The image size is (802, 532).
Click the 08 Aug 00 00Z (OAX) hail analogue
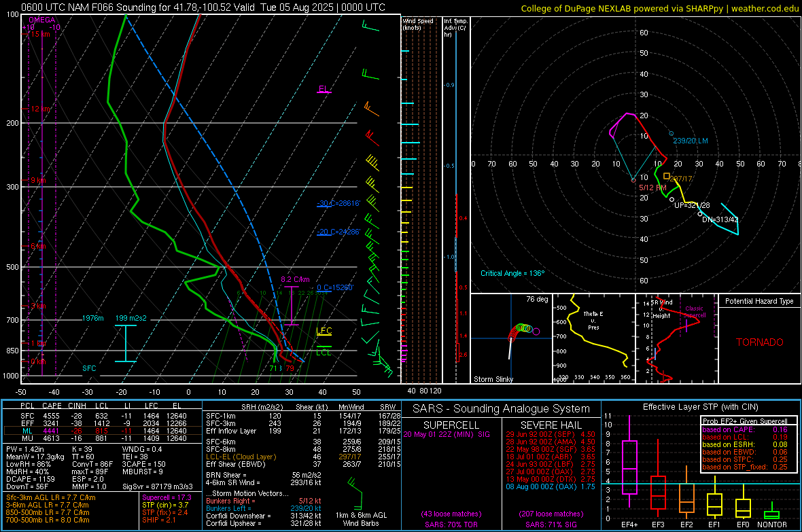tap(551, 486)
